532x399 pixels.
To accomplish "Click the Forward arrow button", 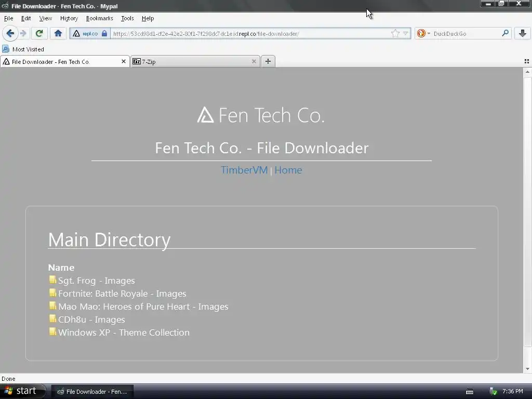I will [23, 34].
